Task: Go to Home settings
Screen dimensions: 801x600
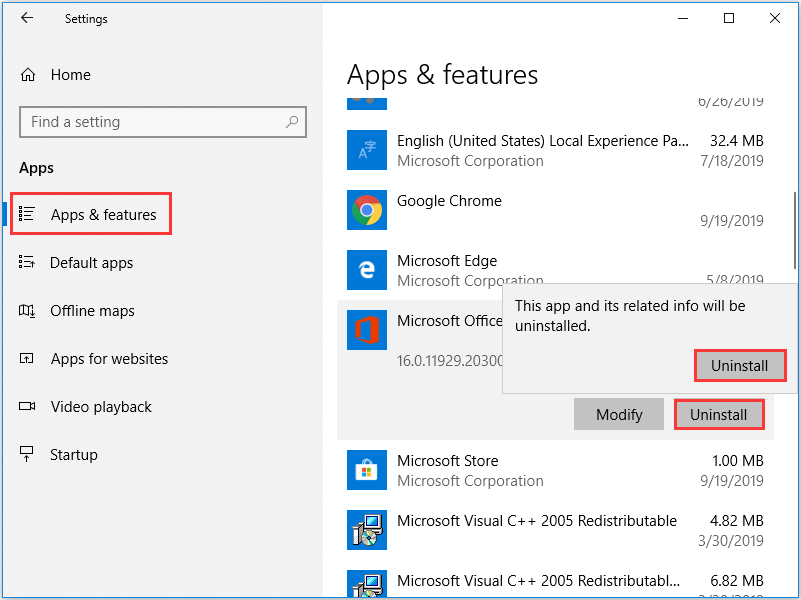Action: [70, 75]
